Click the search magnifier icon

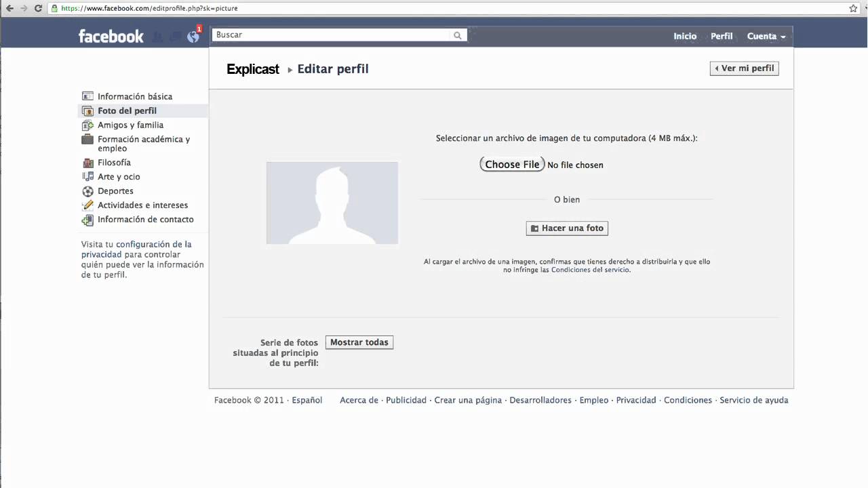[x=458, y=35]
